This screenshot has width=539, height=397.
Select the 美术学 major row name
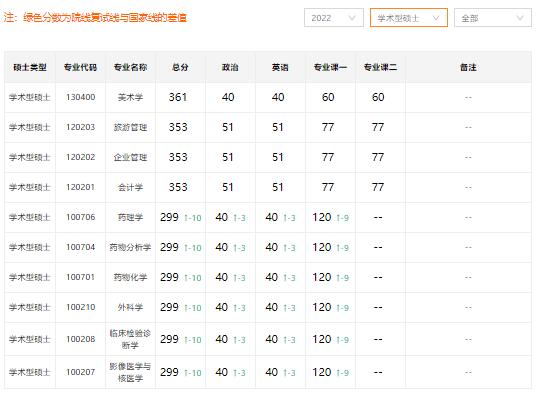click(x=130, y=97)
